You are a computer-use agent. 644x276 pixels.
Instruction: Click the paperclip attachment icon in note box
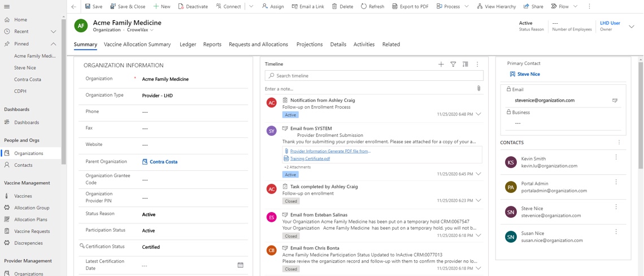[478, 89]
